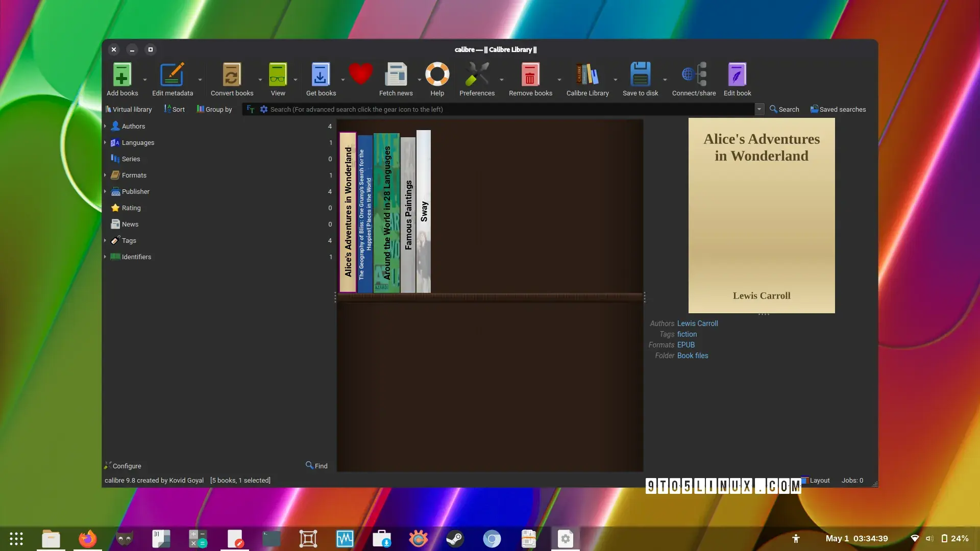The width and height of the screenshot is (980, 551).
Task: Click the Layout button in status bar
Action: 816,481
